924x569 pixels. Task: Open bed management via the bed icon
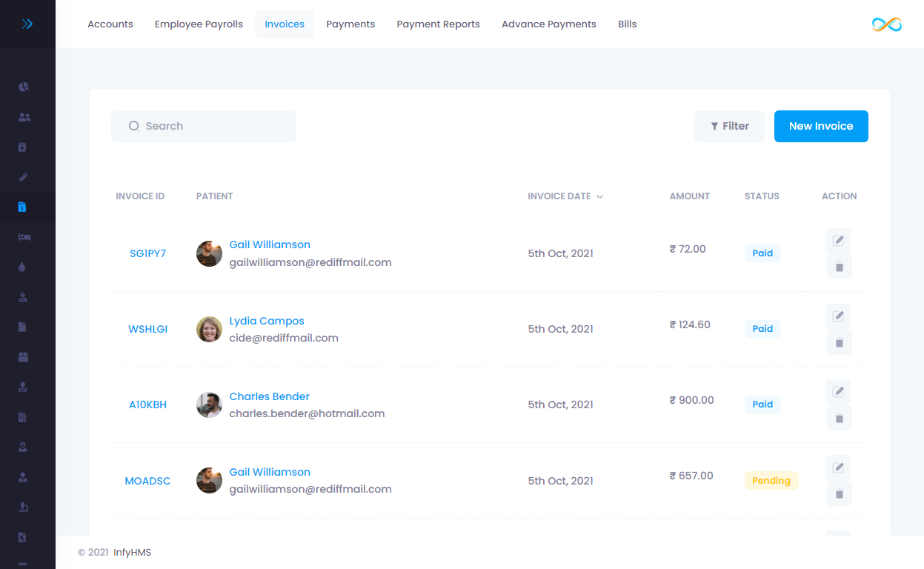23,236
